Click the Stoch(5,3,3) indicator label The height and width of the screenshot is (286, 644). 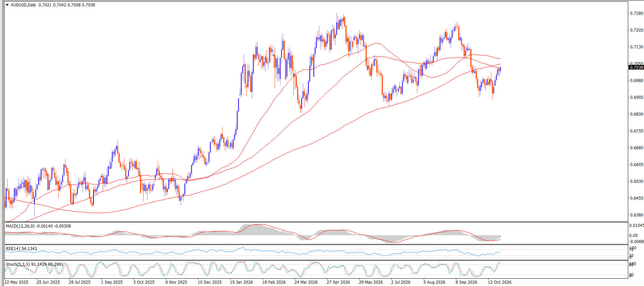(18, 264)
